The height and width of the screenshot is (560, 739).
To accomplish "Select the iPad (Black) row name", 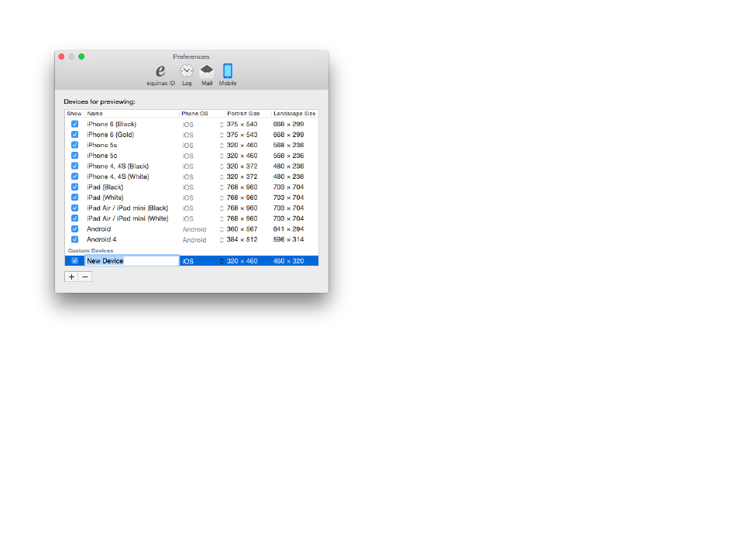I will [105, 187].
